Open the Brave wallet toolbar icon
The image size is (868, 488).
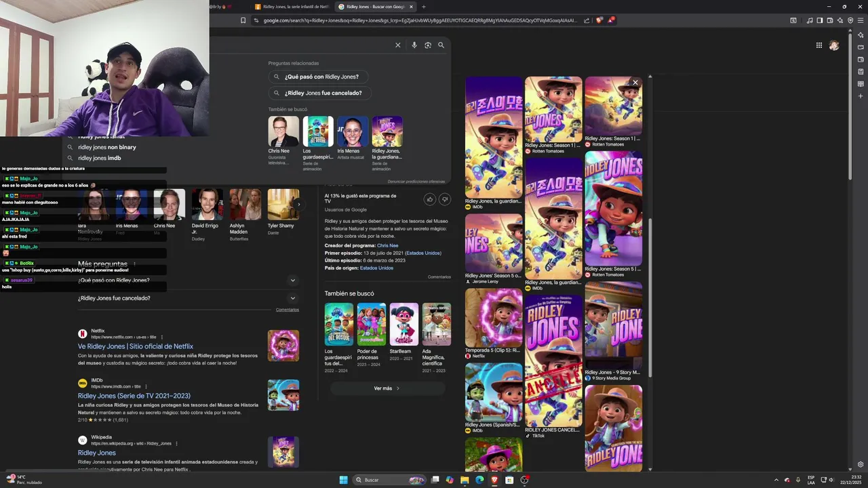point(829,20)
